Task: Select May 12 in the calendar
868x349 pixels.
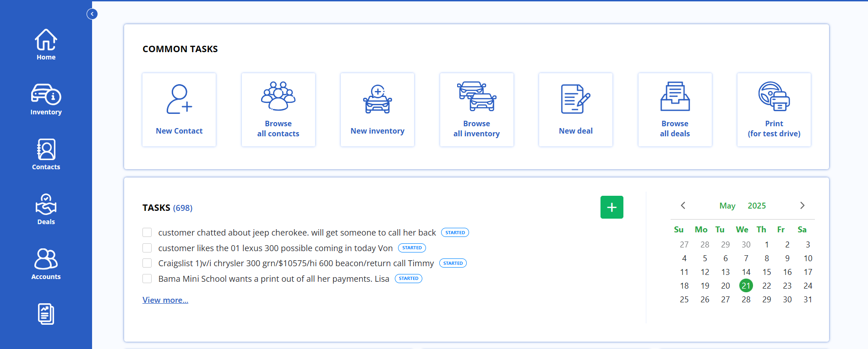Action: (x=705, y=272)
